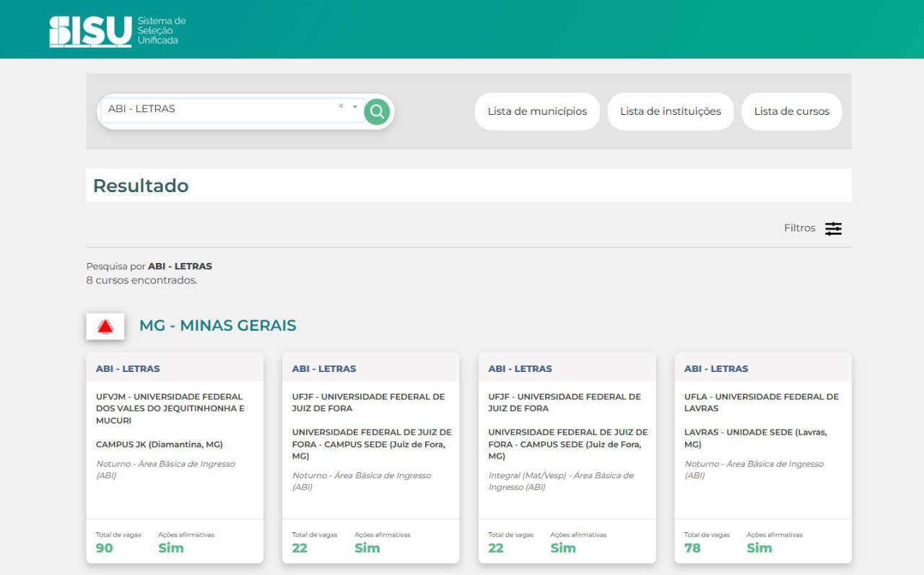Open the UFVJM ABI - LETRAS card title
The height and width of the screenshot is (575, 924).
click(x=128, y=368)
